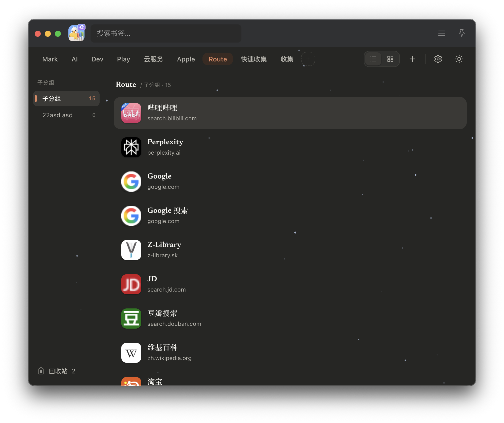The height and width of the screenshot is (423, 504).
Task: Pin the window with pushpin icon
Action: (462, 33)
